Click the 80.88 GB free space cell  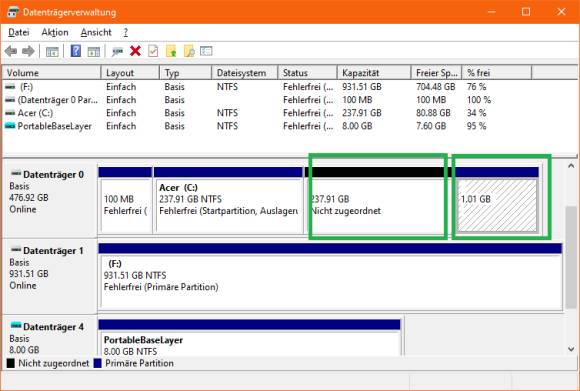(x=433, y=113)
